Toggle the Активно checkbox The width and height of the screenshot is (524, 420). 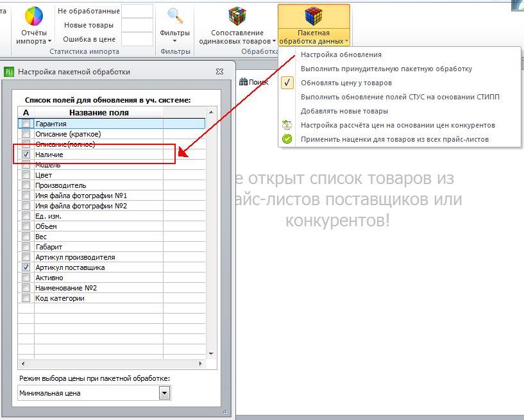pos(26,277)
